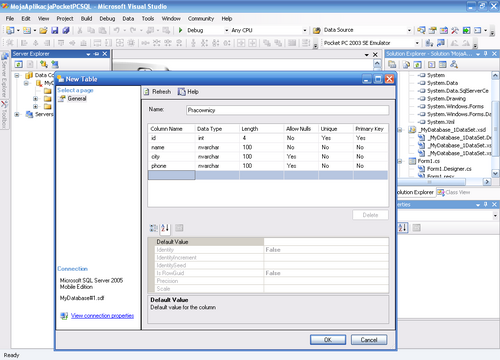Image resolution: width=500 pixels, height=360 pixels.
Task: Open the Pocket PC 2003 SE Emulator dropdown
Action: [x=417, y=43]
